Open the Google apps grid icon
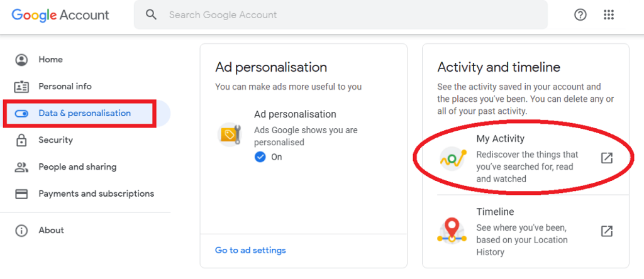Screen dimensions: 644x279 tap(609, 15)
